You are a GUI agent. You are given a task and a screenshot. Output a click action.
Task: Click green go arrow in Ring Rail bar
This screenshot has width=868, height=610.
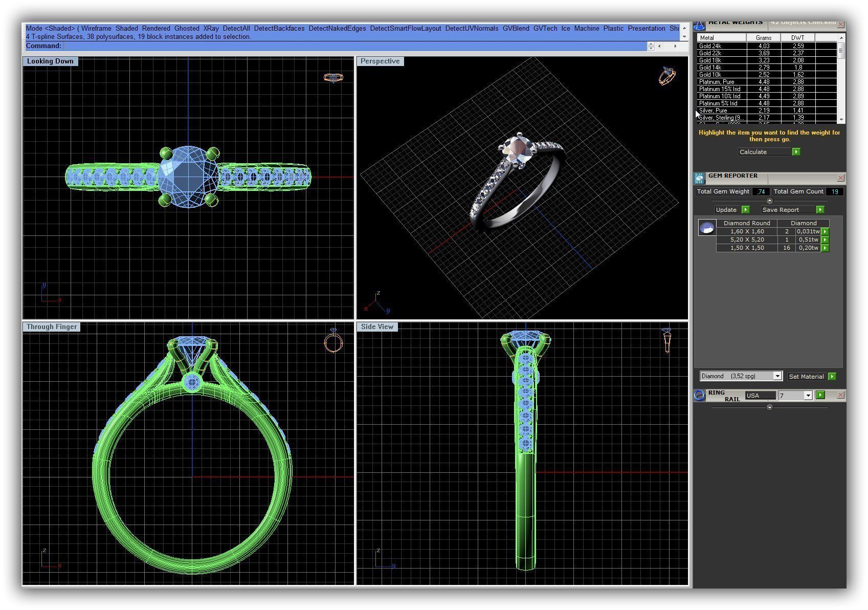(820, 395)
